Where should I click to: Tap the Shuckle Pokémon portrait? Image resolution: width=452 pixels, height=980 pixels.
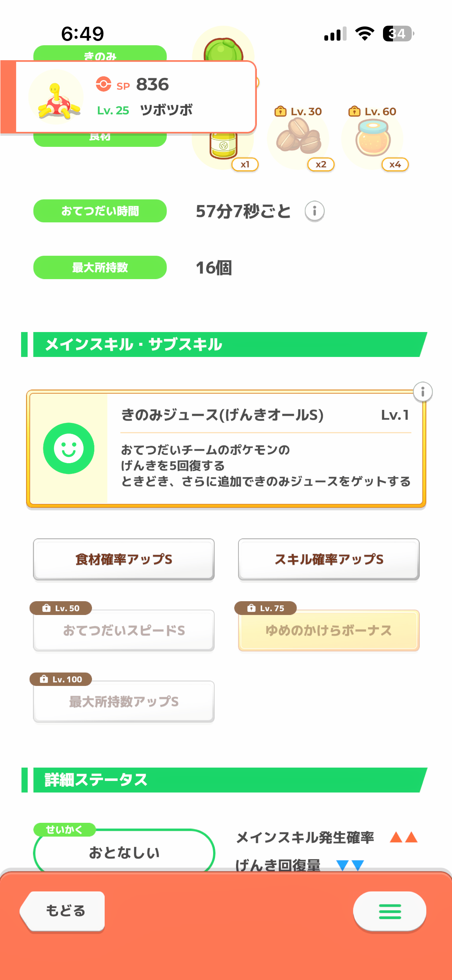57,98
